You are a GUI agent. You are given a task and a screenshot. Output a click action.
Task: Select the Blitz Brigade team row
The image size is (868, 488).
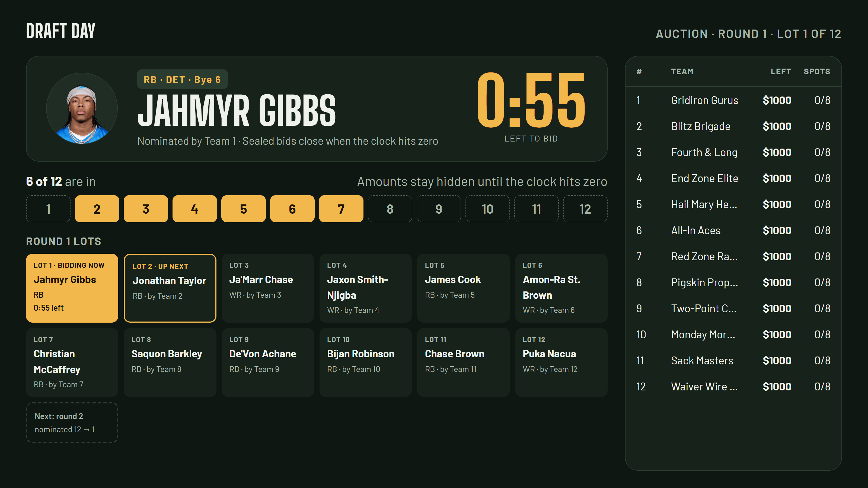[x=733, y=126]
